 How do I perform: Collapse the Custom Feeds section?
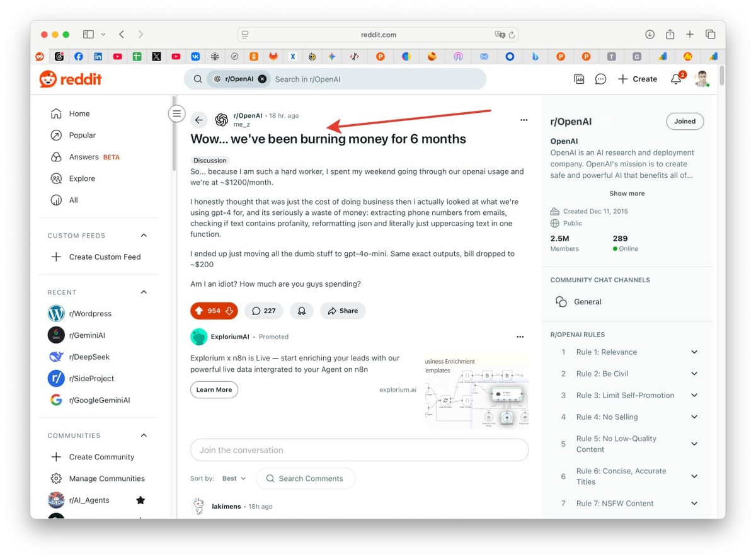[144, 236]
